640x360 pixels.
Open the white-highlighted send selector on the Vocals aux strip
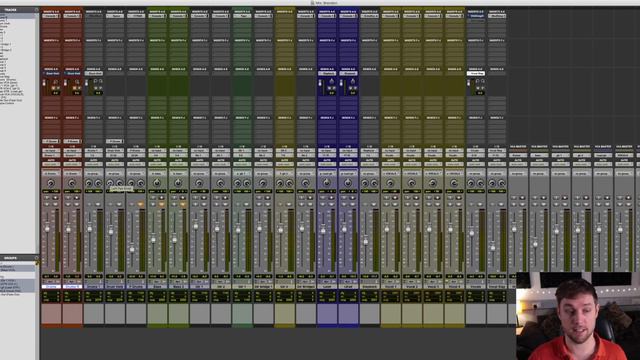click(x=475, y=73)
